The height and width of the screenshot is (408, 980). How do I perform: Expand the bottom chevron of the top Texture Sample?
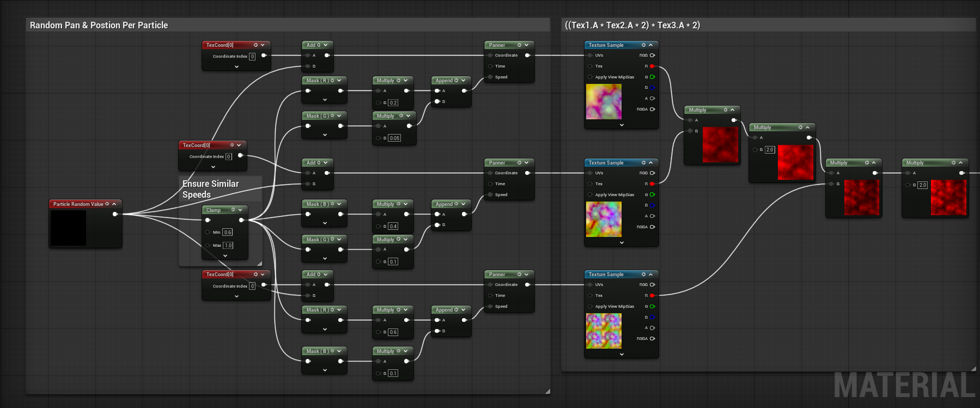[x=622, y=125]
